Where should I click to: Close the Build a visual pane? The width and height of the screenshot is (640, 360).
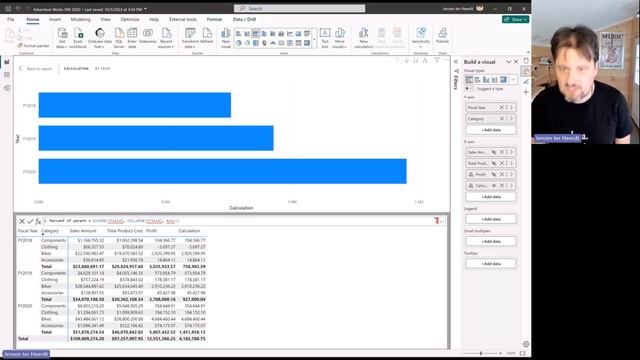516,62
